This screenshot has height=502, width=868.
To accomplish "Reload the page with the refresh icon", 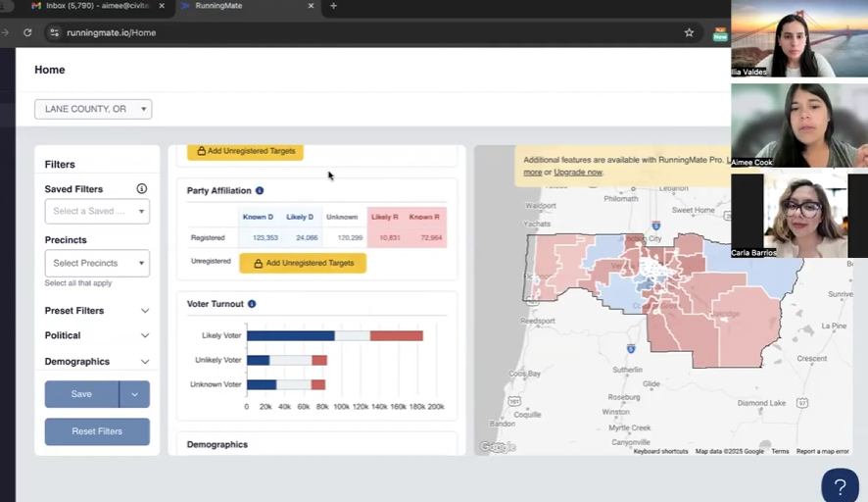I will pyautogui.click(x=27, y=32).
